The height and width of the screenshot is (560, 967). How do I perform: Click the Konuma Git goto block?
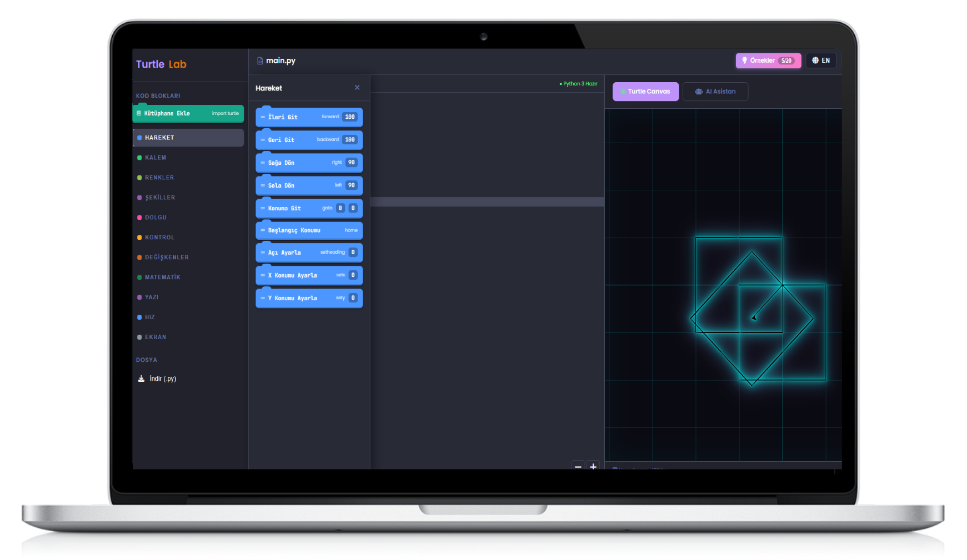309,208
